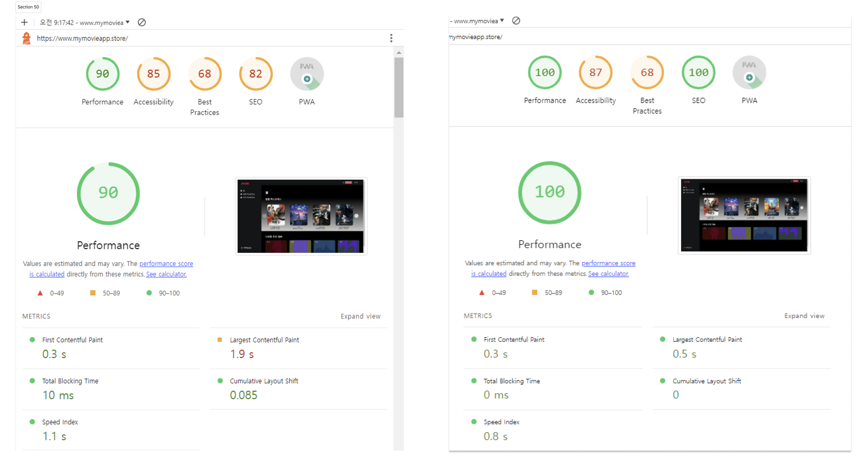Click the left PWA gauge icon
This screenshot has height=469, width=868.
click(307, 74)
